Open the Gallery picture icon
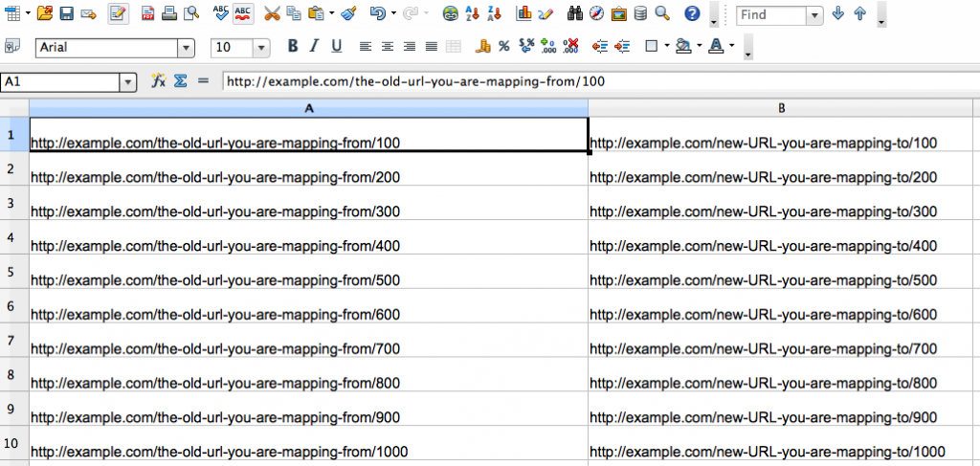The image size is (980, 466). (619, 13)
